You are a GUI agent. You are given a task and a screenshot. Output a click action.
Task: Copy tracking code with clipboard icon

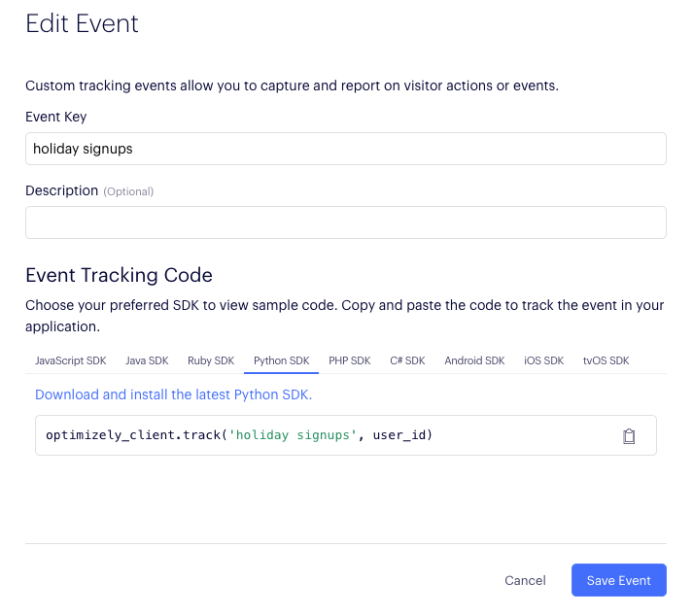(x=629, y=435)
